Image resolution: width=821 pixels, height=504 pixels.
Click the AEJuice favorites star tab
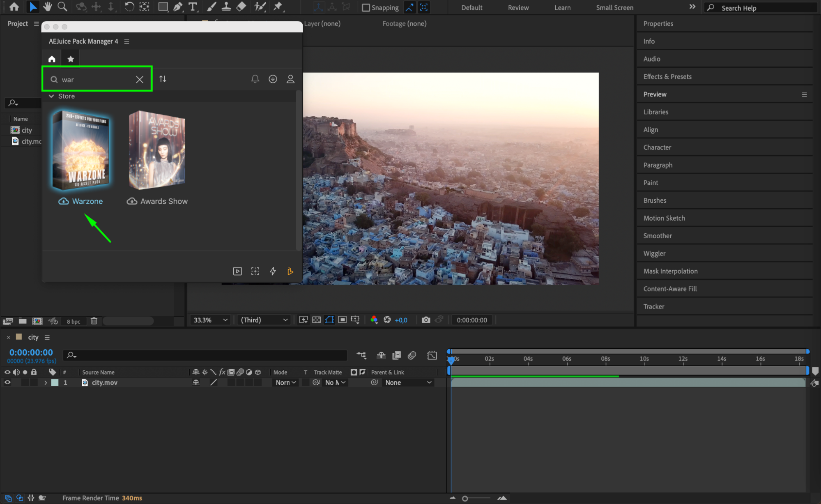pyautogui.click(x=71, y=59)
